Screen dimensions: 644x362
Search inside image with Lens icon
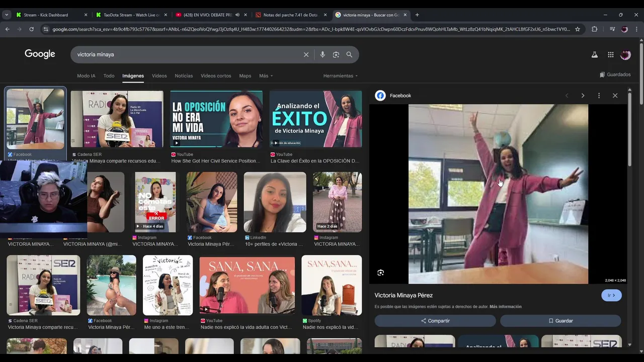(x=380, y=273)
